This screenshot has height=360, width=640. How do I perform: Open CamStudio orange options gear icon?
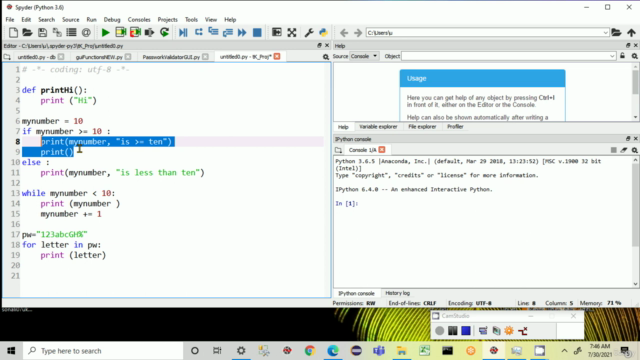(509, 331)
